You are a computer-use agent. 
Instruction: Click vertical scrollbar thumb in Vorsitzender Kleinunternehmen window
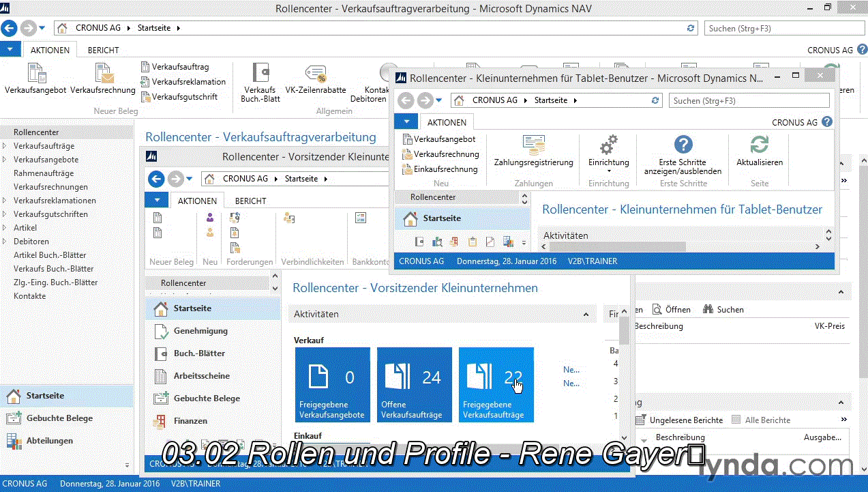(x=624, y=330)
